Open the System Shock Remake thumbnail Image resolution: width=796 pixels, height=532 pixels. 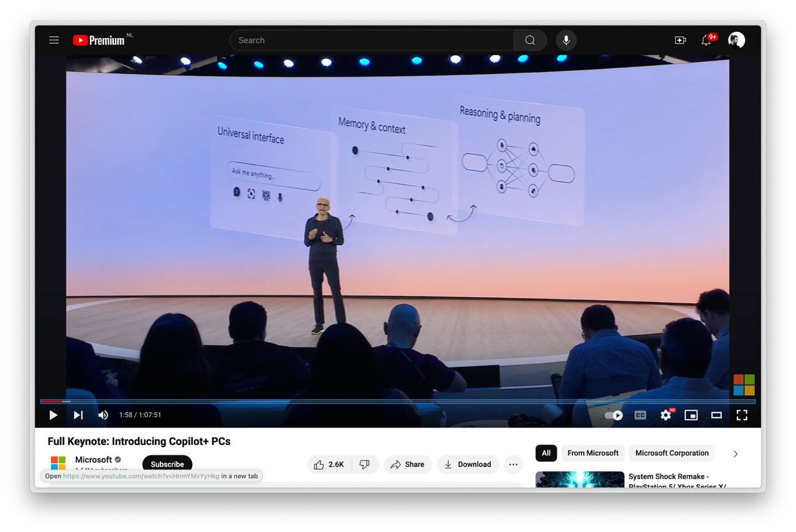pos(580,479)
